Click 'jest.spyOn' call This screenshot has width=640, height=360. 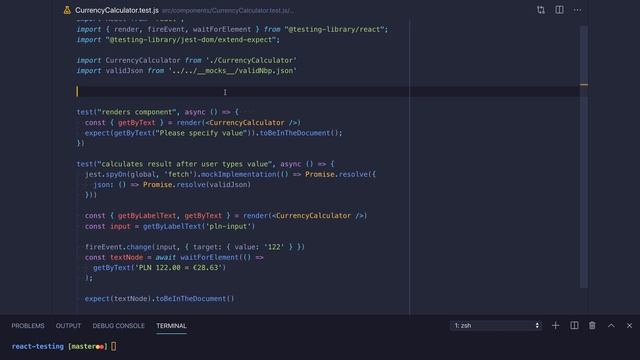click(x=106, y=174)
